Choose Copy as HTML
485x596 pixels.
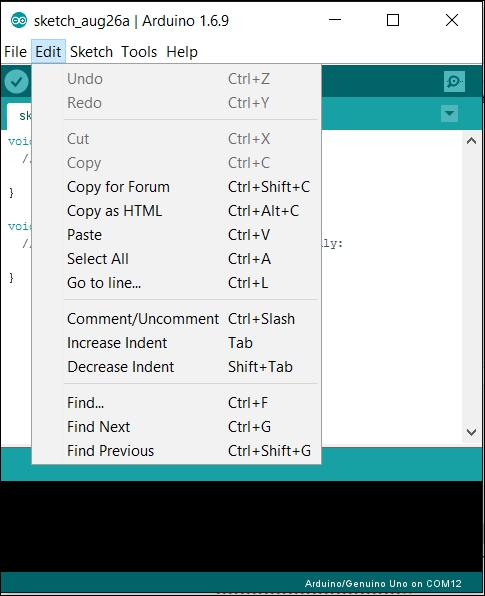(176, 211)
